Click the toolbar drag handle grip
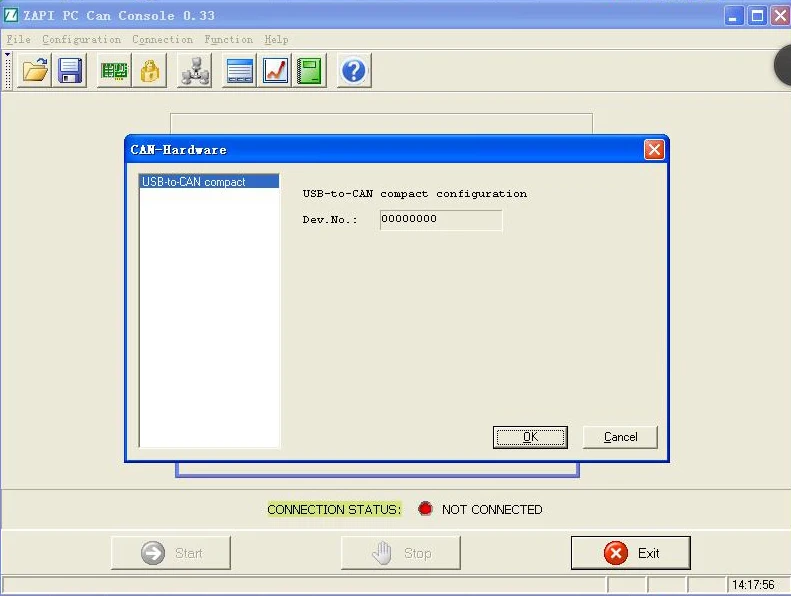791x596 pixels. click(8, 71)
